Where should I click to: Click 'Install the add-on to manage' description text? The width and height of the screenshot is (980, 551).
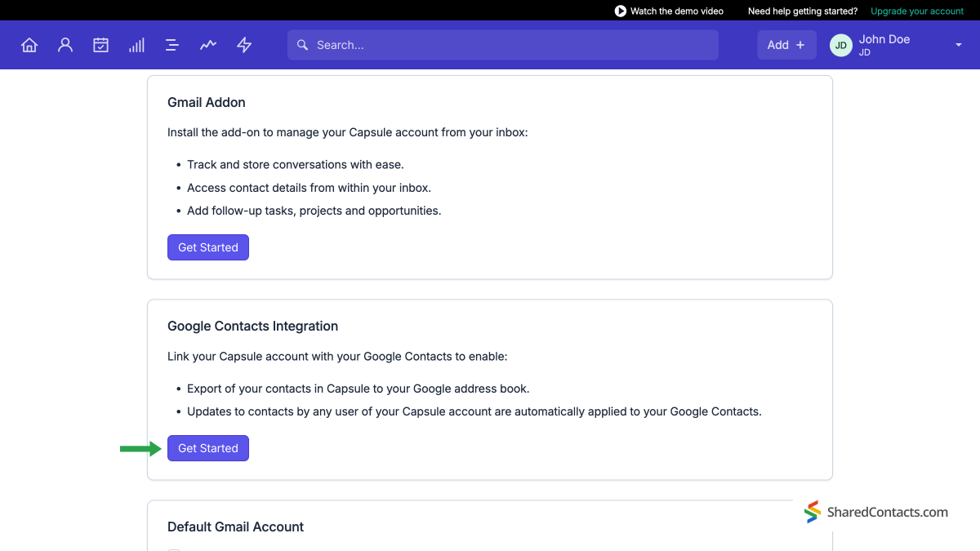pyautogui.click(x=348, y=132)
